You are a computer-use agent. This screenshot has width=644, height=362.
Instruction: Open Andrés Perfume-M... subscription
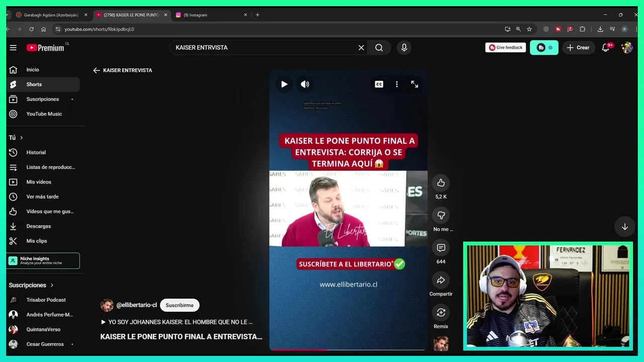(43, 315)
